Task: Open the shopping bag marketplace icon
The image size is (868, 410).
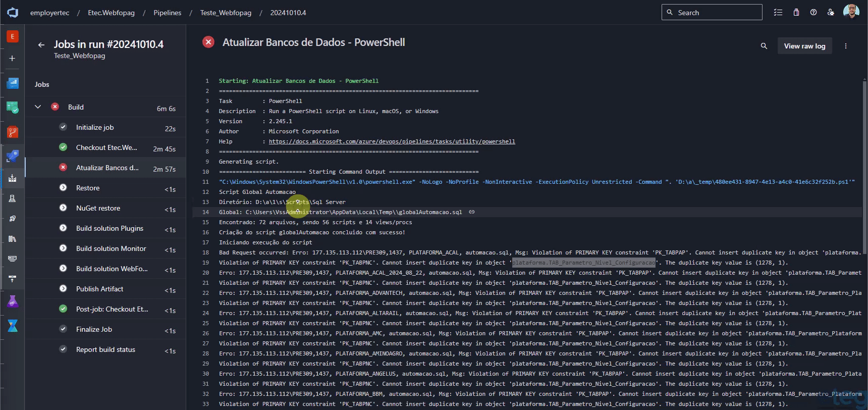Action: [x=796, y=13]
